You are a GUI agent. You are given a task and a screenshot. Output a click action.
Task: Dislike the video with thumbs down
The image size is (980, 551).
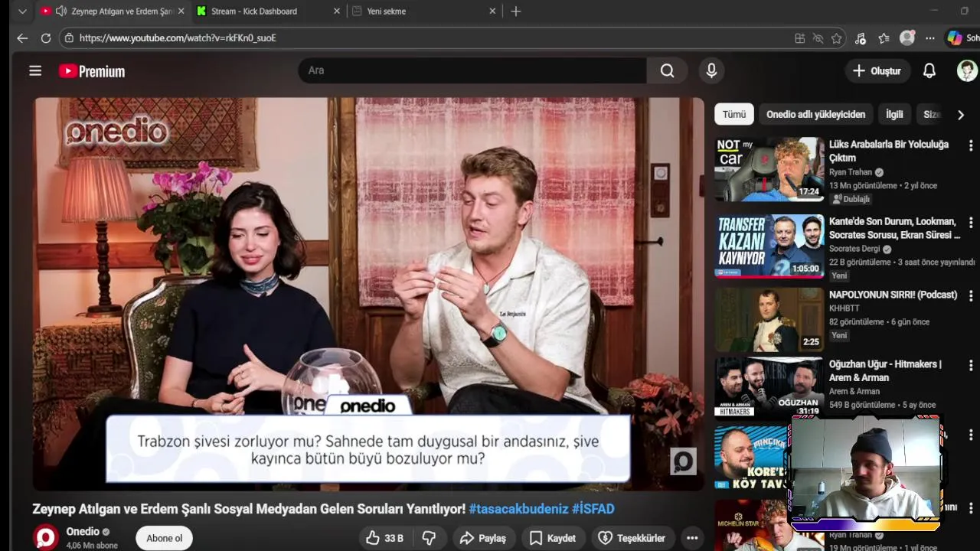430,538
